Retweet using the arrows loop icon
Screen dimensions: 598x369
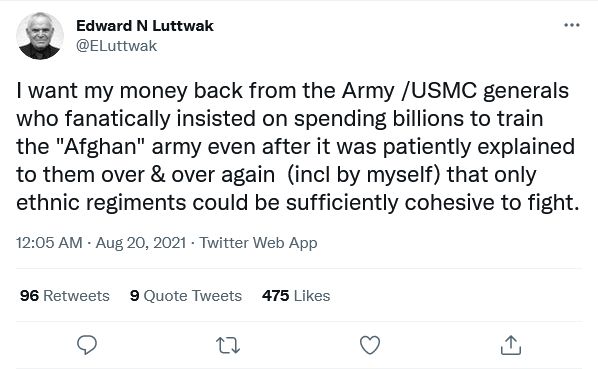[228, 345]
